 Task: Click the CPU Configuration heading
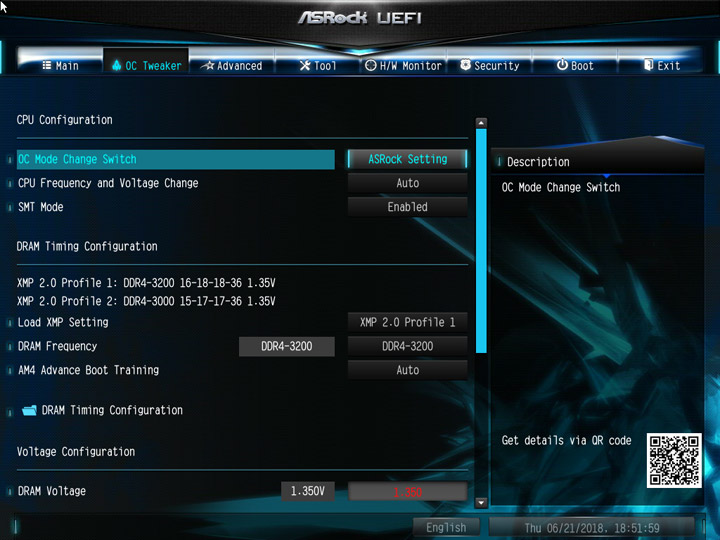point(65,120)
